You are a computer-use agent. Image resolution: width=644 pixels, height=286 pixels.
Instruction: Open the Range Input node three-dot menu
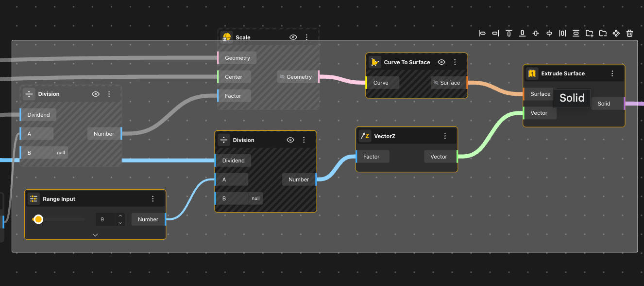point(153,199)
